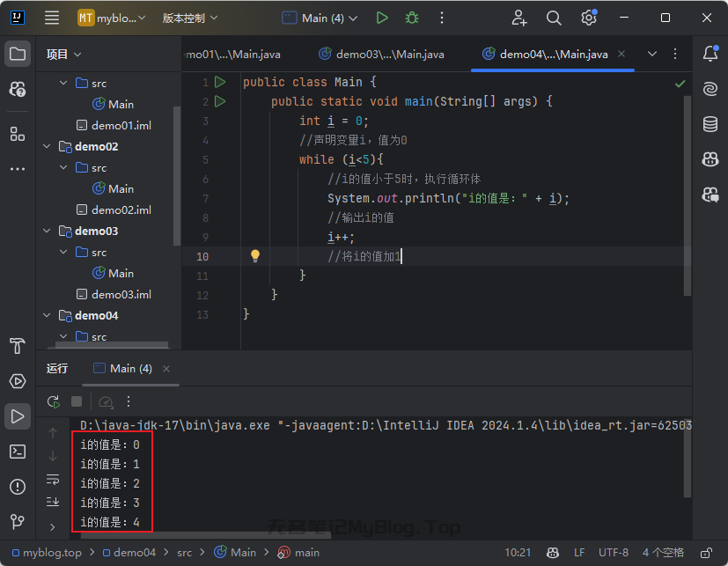Show the hidden editor tabs list
This screenshot has width=728, height=566.
[x=652, y=54]
